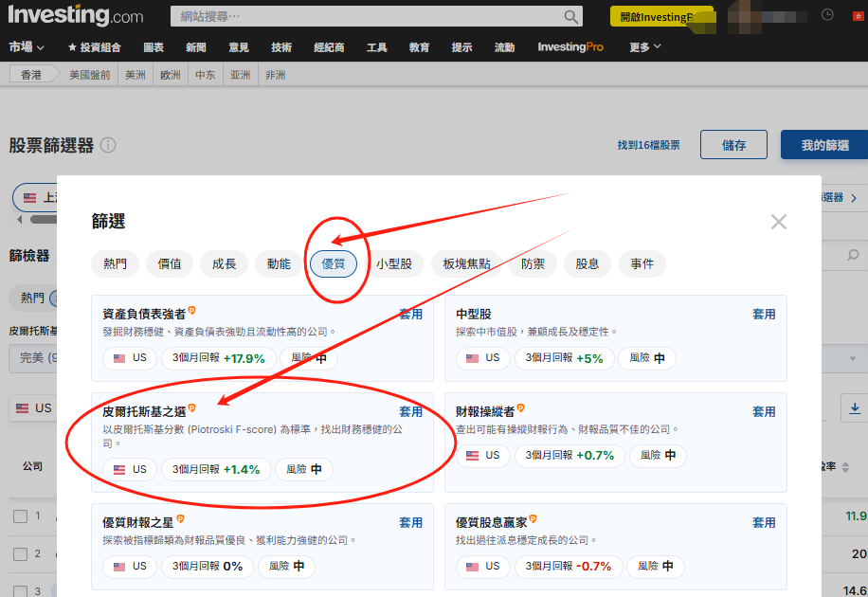Click the 3個月回報 +17.9% chip
This screenshot has width=868, height=597.
click(219, 358)
